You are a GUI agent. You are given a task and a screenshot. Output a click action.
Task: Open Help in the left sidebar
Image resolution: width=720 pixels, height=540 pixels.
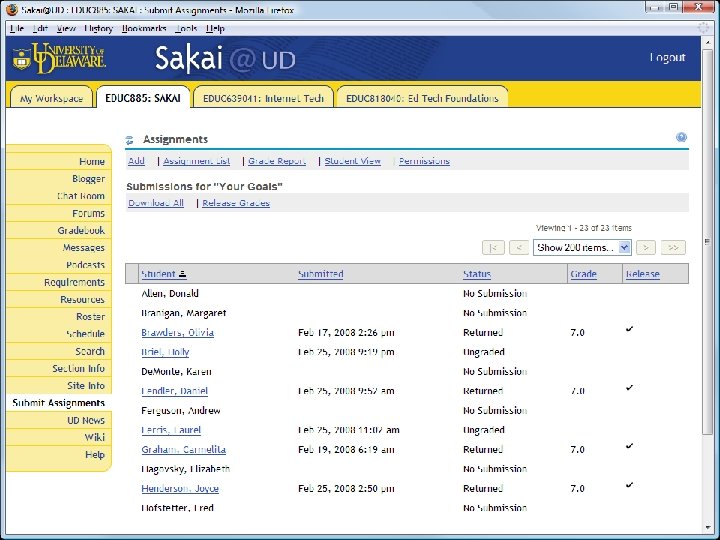click(x=95, y=455)
